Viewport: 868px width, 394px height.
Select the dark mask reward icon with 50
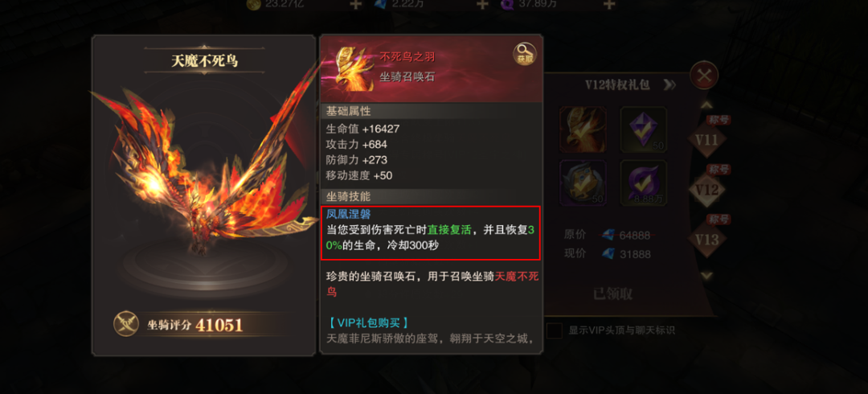(583, 183)
